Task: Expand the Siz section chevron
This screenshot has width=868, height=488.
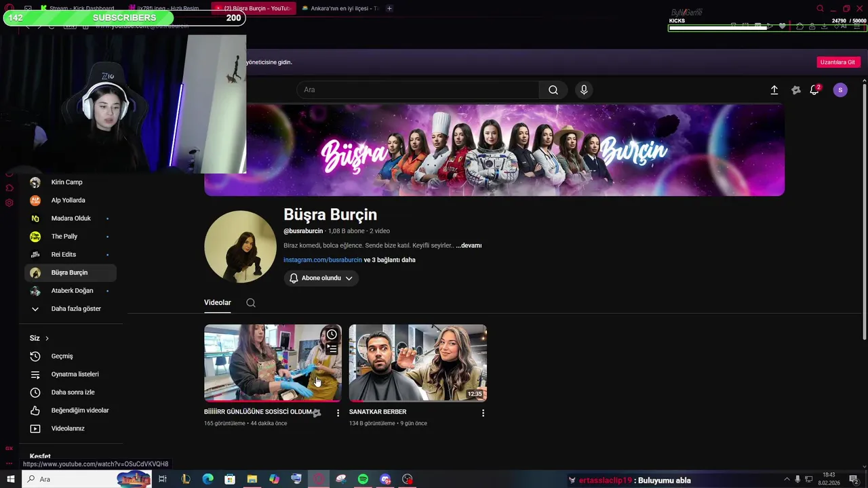Action: tap(47, 338)
